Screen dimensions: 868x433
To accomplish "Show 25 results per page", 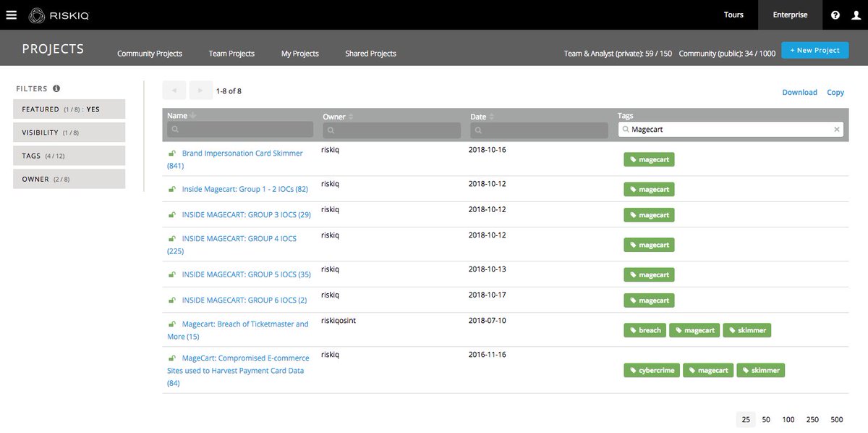I will (746, 419).
